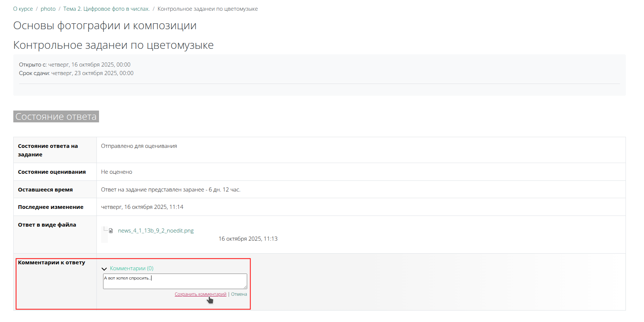Click the large assignment title heading
Screen dimensions: 644x322
(x=113, y=45)
